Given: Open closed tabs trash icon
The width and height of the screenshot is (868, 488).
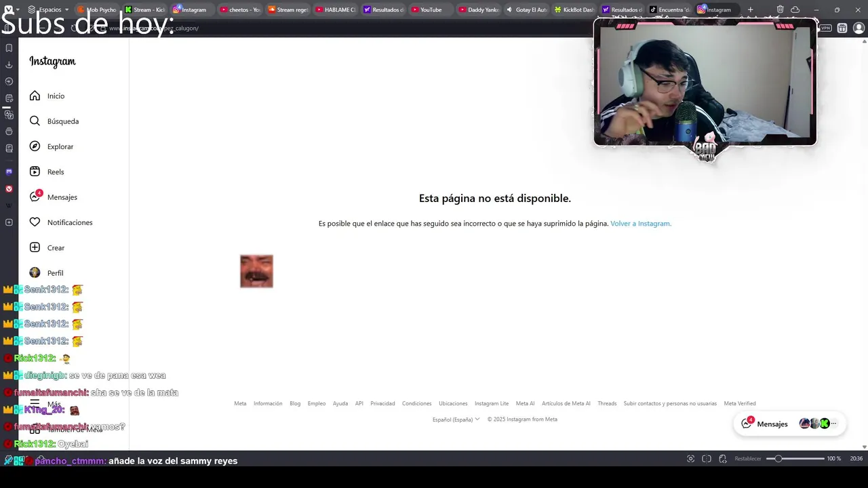Looking at the screenshot, I should click(x=780, y=9).
